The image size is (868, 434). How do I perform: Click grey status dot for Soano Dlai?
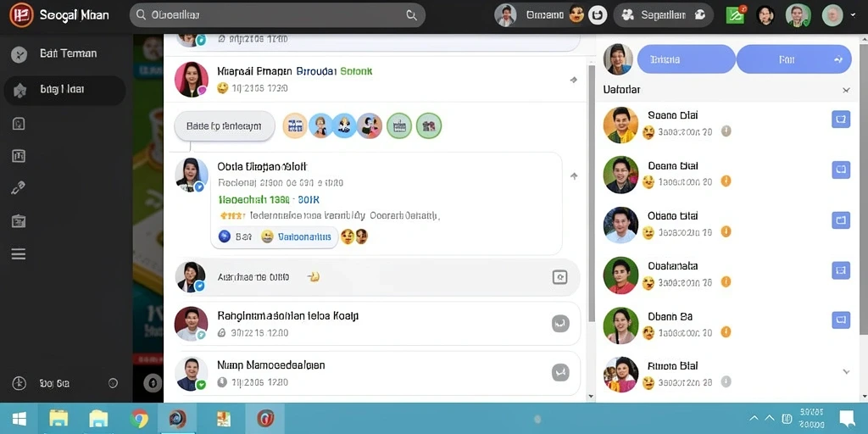[726, 131]
